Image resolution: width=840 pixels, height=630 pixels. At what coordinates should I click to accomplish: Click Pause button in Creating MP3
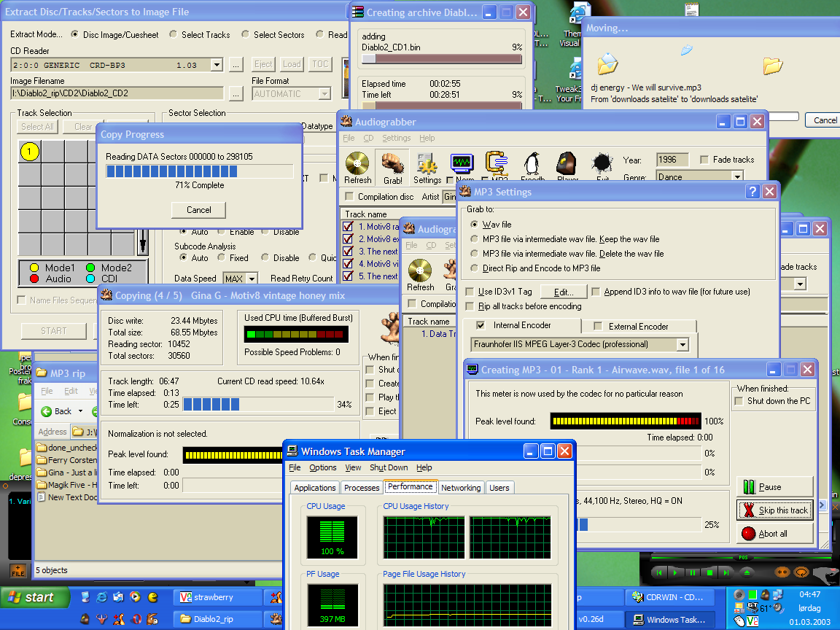(x=775, y=487)
